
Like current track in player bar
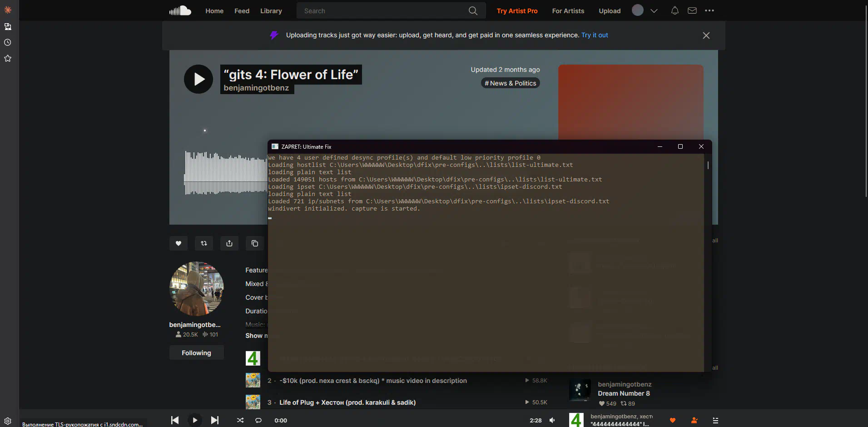(673, 420)
